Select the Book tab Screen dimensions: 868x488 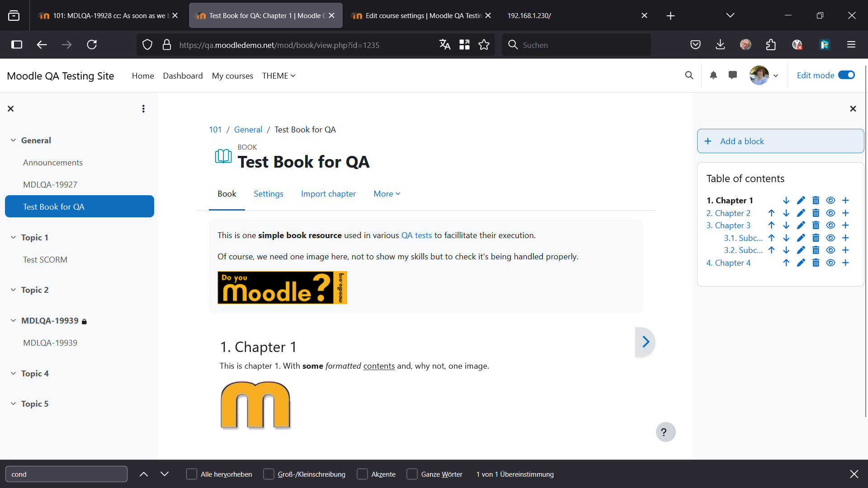pyautogui.click(x=227, y=193)
